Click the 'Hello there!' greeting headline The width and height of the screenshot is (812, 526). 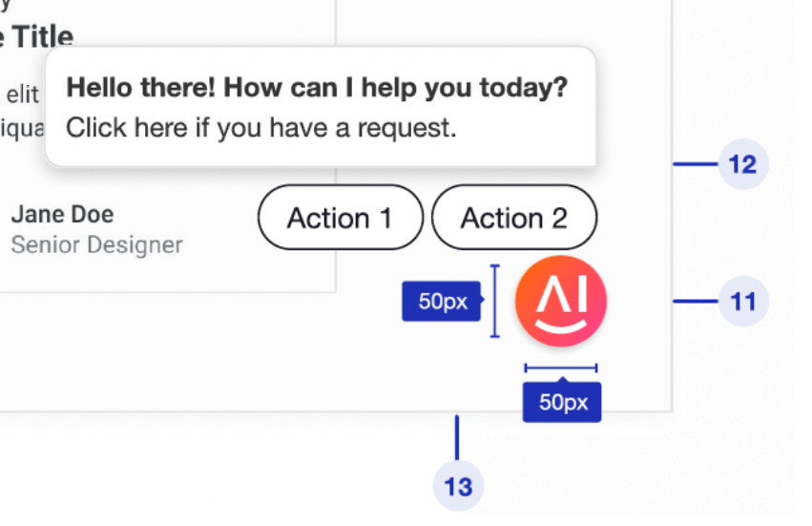click(317, 89)
